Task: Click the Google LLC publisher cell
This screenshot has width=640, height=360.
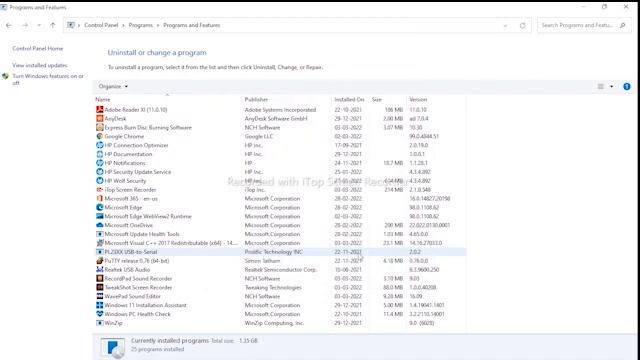Action: [258, 136]
